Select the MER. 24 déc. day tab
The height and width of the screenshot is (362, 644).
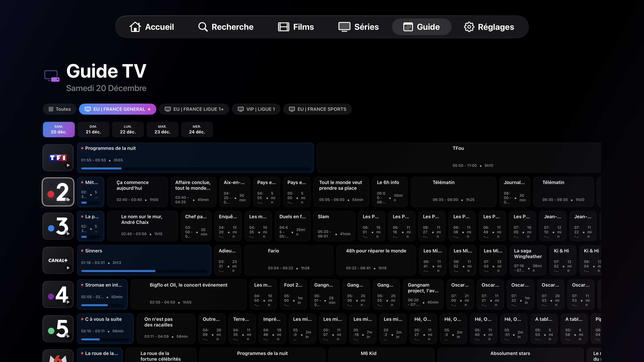coord(197,129)
